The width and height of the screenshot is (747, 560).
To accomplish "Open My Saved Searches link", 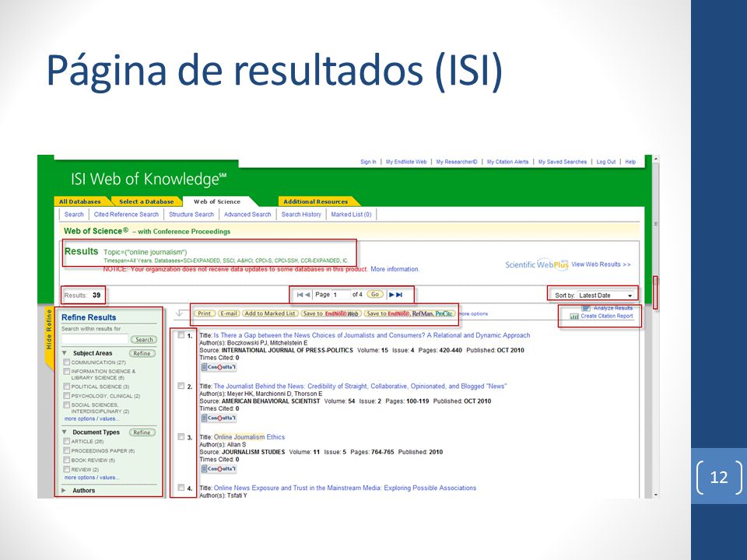I will tap(563, 162).
